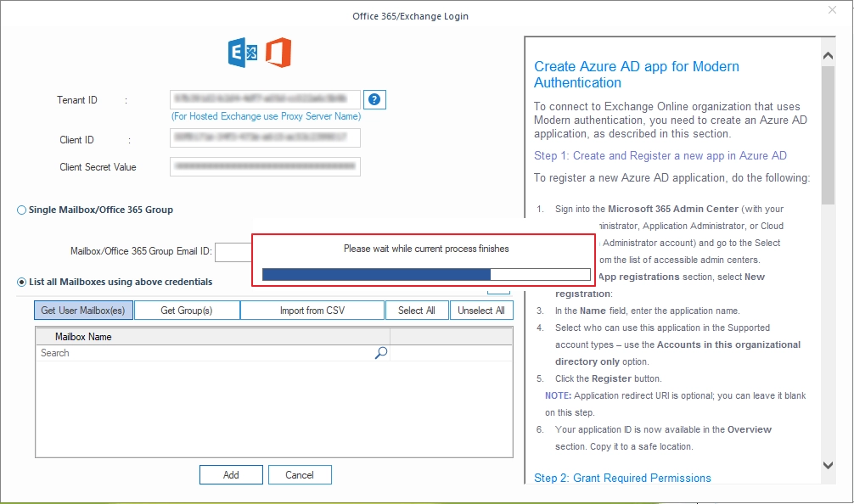Click the Select All button
Image resolution: width=854 pixels, height=504 pixels.
point(417,311)
